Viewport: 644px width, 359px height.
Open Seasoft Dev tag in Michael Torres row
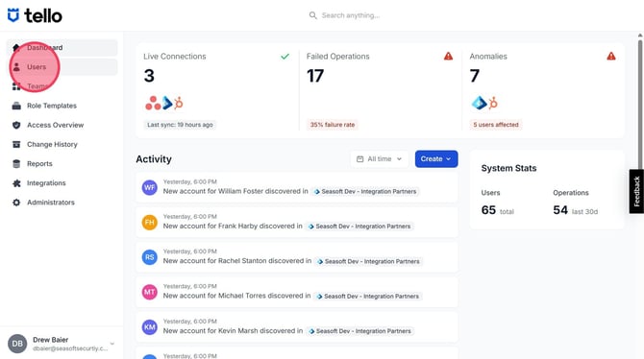[x=367, y=297]
